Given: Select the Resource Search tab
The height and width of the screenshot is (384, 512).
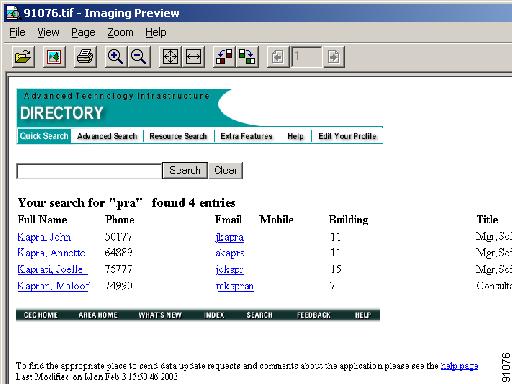Looking at the screenshot, I should coord(178,136).
